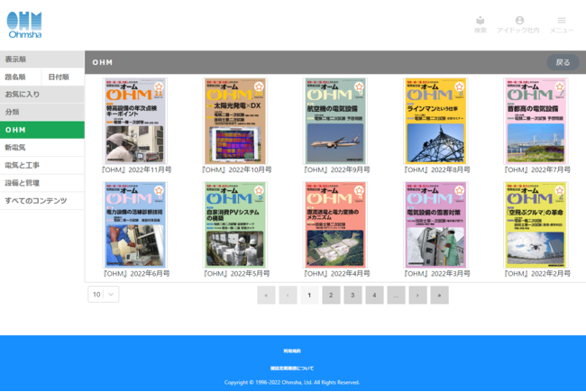Favorite the 2022年6月号 issue star
Screen dimensions: 586x392
coord(159,190)
